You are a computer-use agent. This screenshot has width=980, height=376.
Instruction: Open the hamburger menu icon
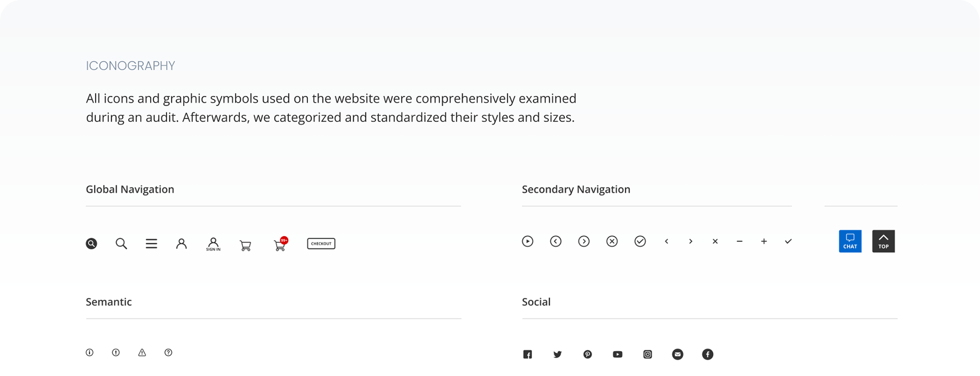152,244
